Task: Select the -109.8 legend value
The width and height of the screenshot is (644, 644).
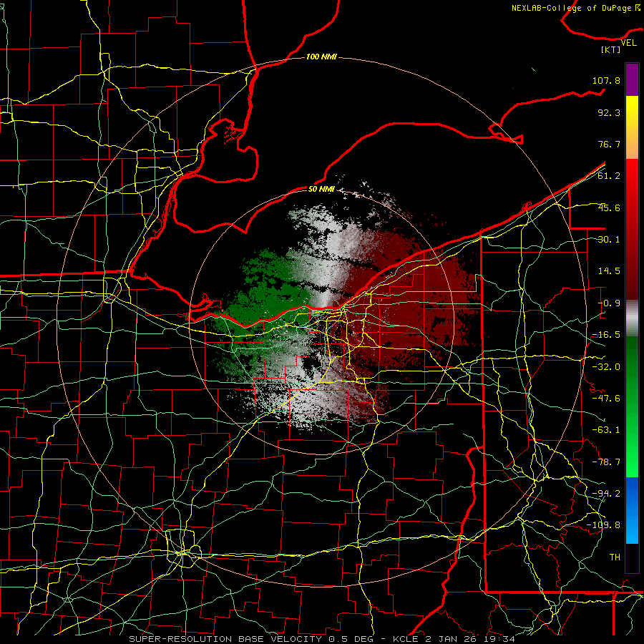Action: 603,525
